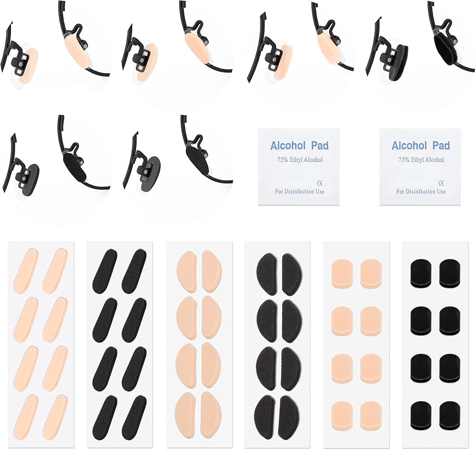
Task: Select the beige small rounded pad sheet
Action: click(357, 345)
